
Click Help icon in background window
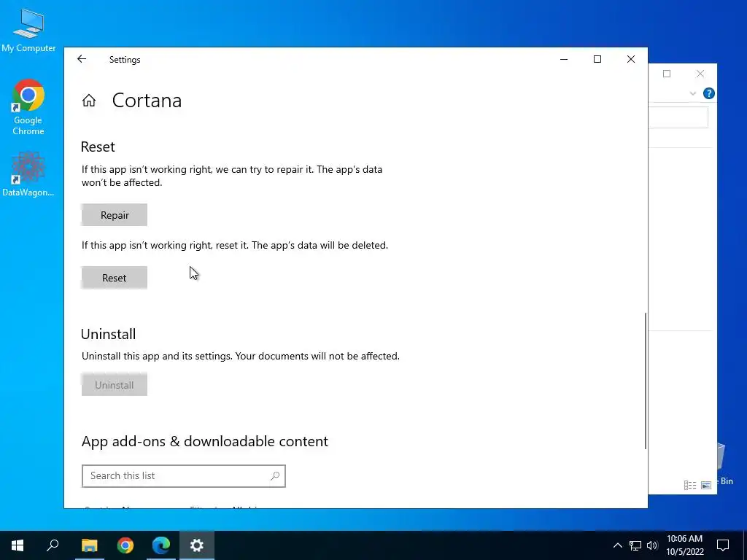(x=709, y=93)
